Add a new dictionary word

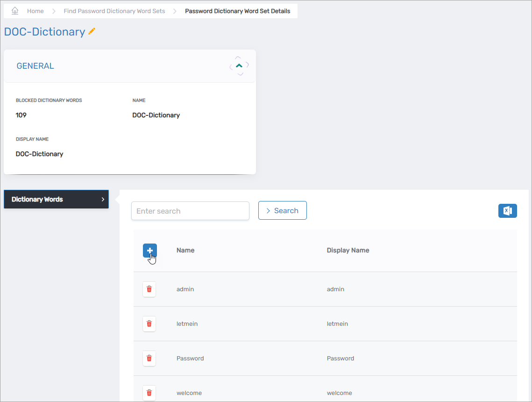tap(150, 251)
